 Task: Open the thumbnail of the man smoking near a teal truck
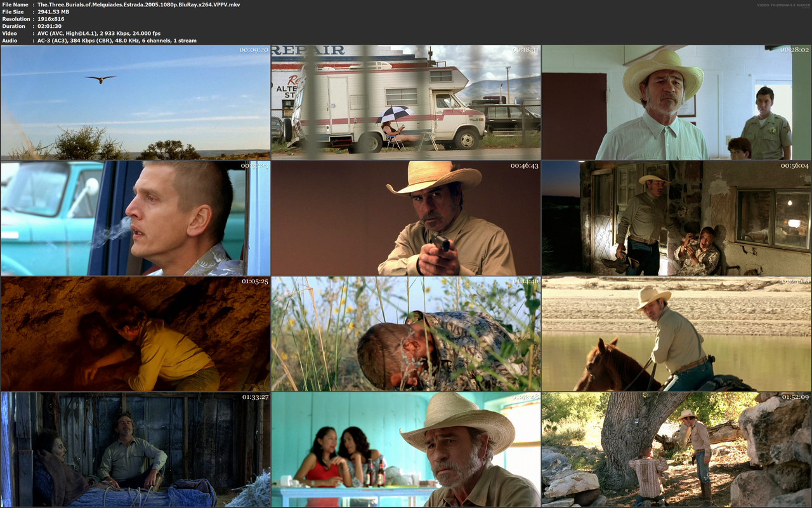coord(135,218)
